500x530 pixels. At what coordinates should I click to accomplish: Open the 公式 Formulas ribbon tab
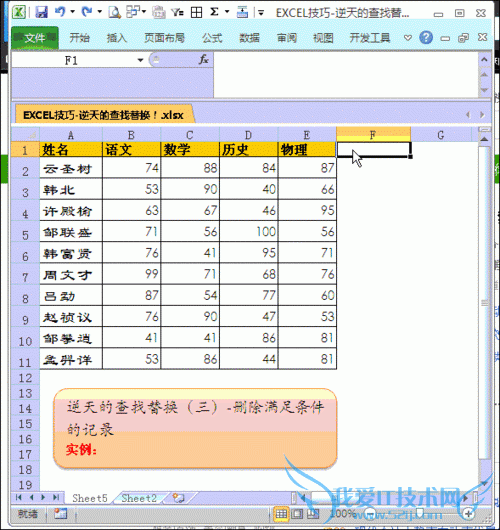pyautogui.click(x=212, y=38)
